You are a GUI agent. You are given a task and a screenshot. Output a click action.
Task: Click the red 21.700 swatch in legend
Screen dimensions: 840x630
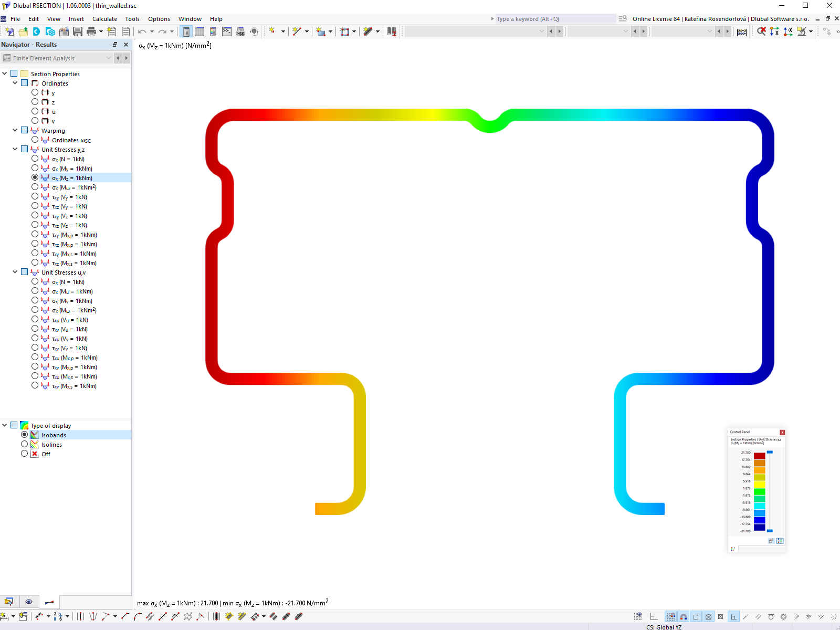(760, 456)
